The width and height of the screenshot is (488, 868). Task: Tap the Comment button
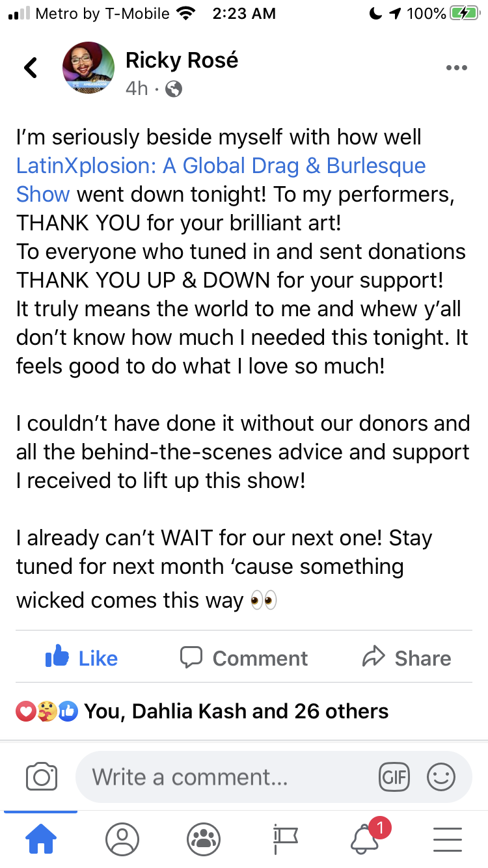tap(243, 658)
